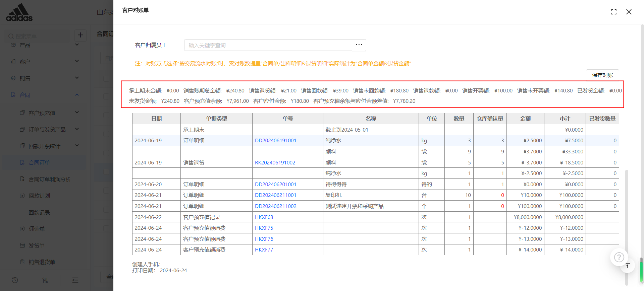Viewport: 644px width, 291px height.
Task: Open 发货单 in the sidebar
Action: point(37,245)
